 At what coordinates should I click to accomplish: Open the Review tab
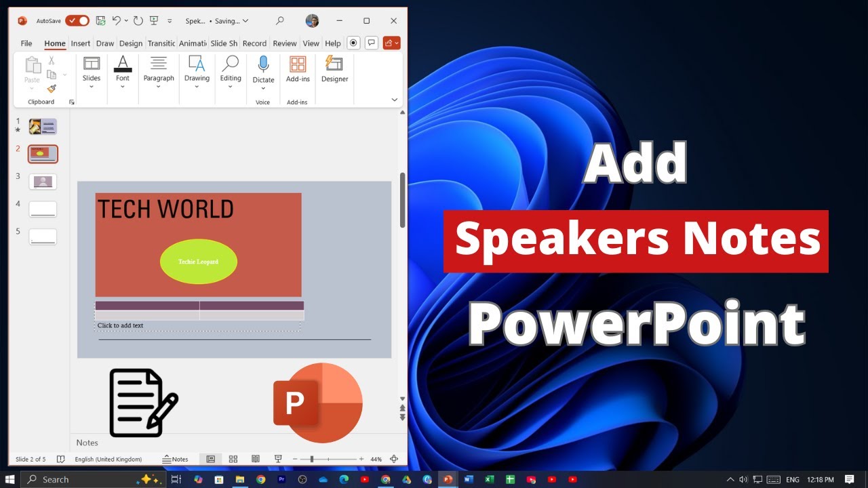(285, 43)
